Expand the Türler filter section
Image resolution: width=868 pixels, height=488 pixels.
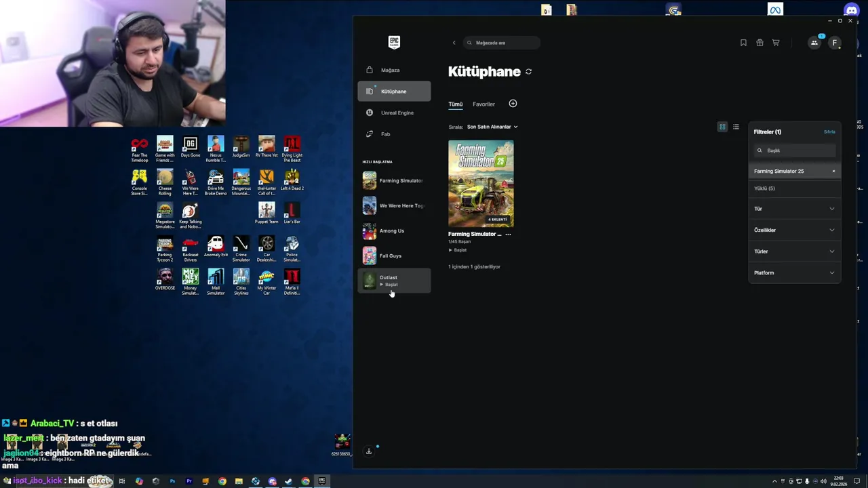794,251
